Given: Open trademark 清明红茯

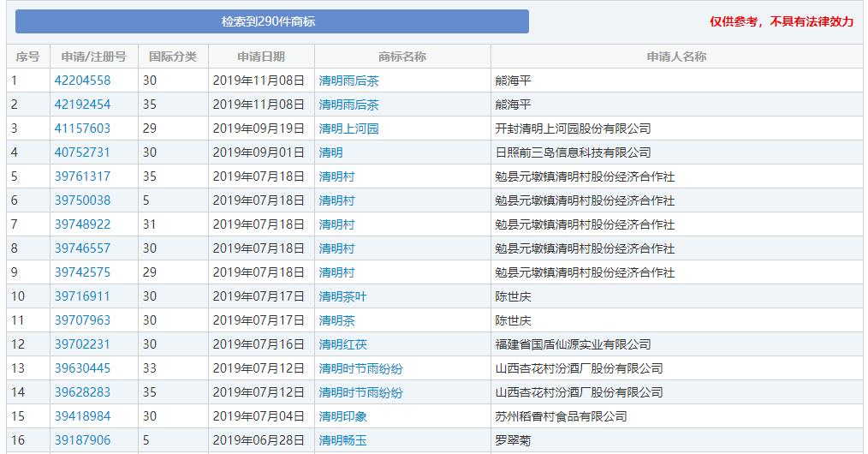Looking at the screenshot, I should [342, 344].
